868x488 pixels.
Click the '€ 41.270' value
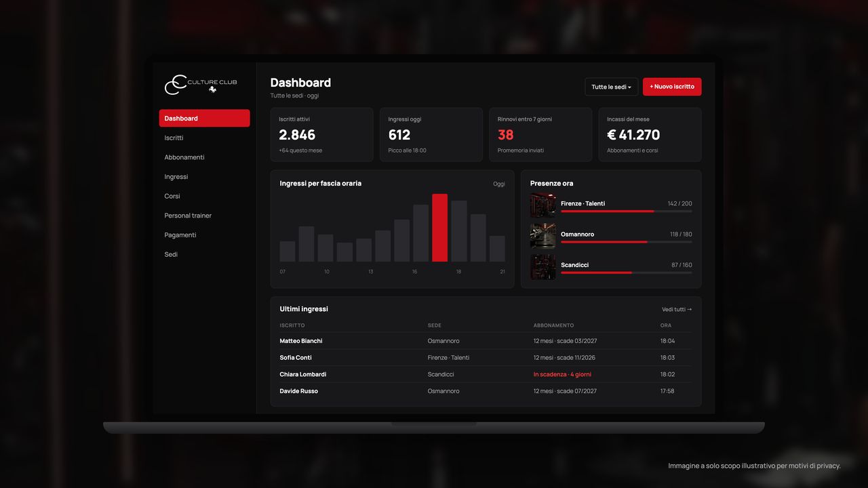coord(633,135)
